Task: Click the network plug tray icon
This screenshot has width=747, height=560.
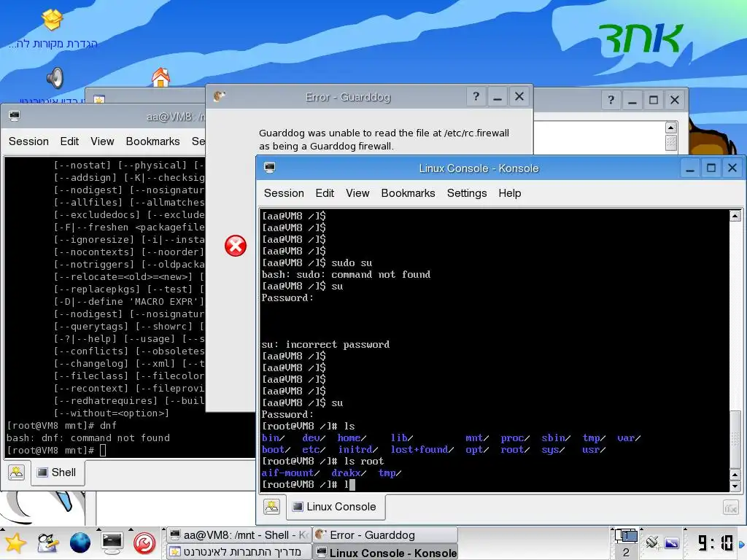Action: 652,542
